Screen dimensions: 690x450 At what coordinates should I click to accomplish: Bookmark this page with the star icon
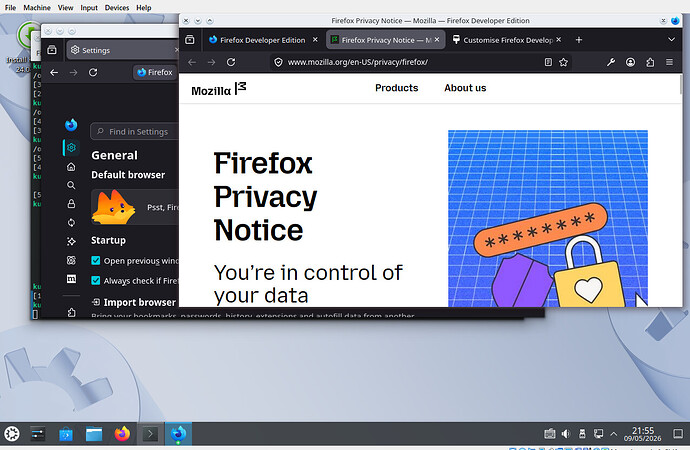click(563, 62)
